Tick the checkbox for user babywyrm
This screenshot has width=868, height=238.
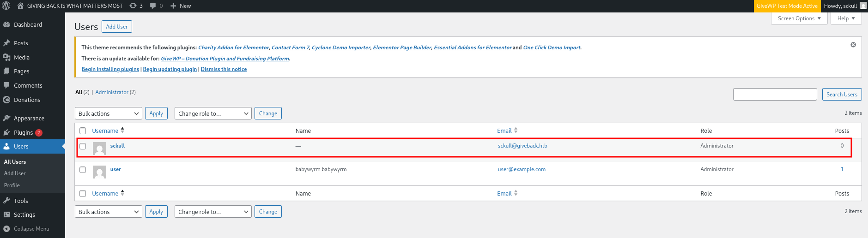pos(83,170)
